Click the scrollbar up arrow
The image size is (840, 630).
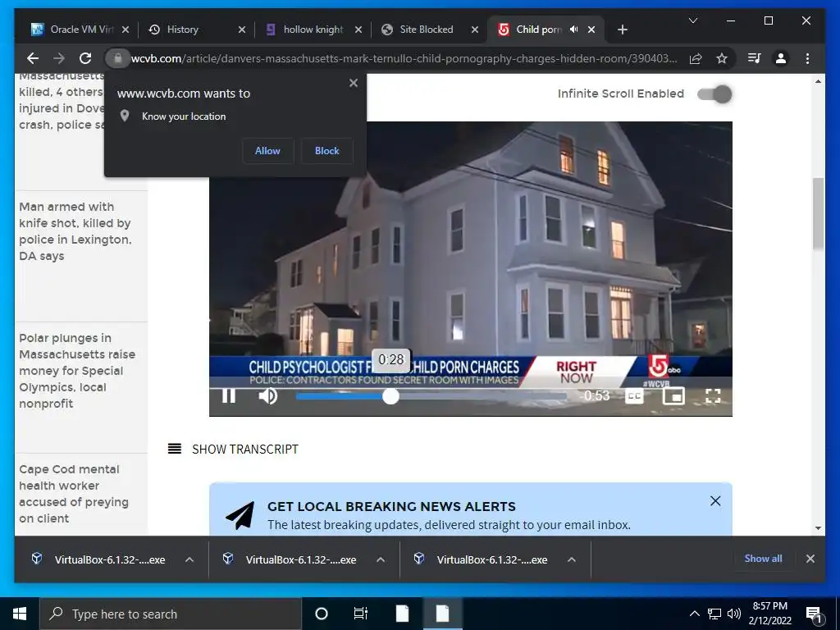(x=818, y=81)
